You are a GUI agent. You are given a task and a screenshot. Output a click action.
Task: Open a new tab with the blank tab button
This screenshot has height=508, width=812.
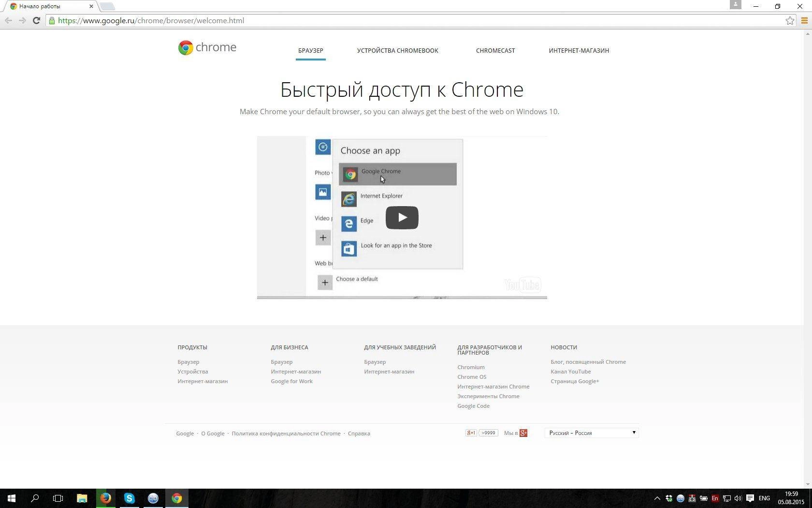coord(107,6)
